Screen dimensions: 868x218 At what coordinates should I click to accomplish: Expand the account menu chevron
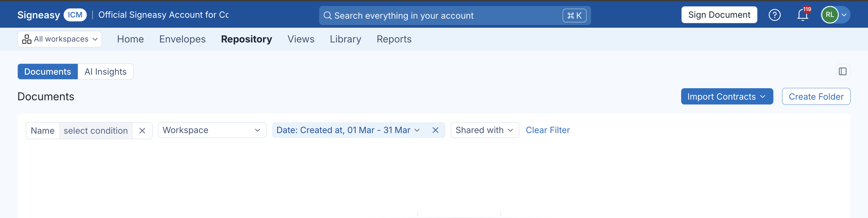844,15
